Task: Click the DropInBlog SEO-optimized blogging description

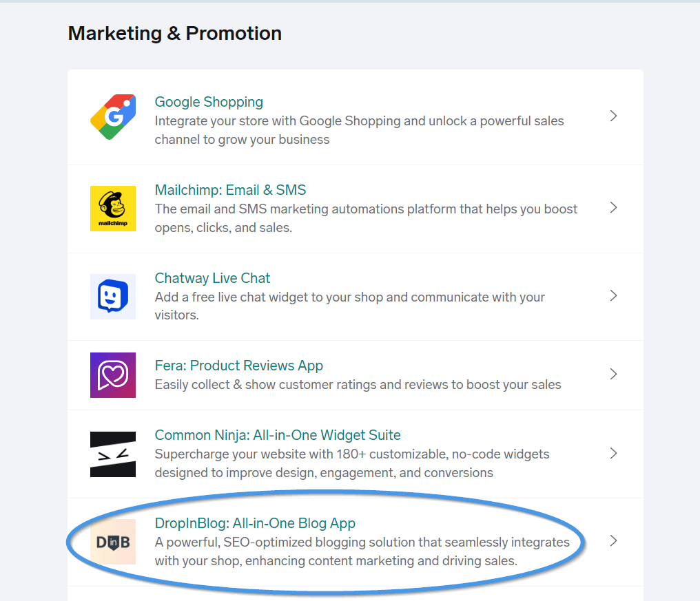Action: tap(362, 551)
